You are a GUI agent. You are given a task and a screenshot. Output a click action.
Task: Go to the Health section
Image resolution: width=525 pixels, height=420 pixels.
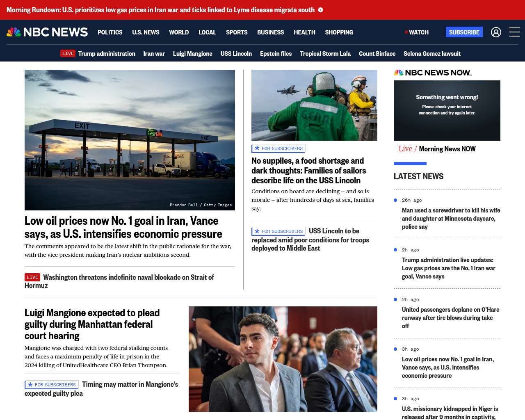(304, 32)
